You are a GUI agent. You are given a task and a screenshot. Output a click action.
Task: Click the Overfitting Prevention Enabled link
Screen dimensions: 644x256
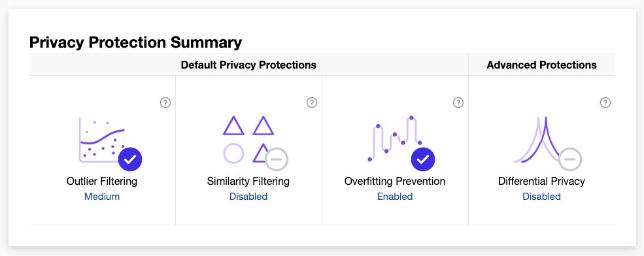(395, 197)
